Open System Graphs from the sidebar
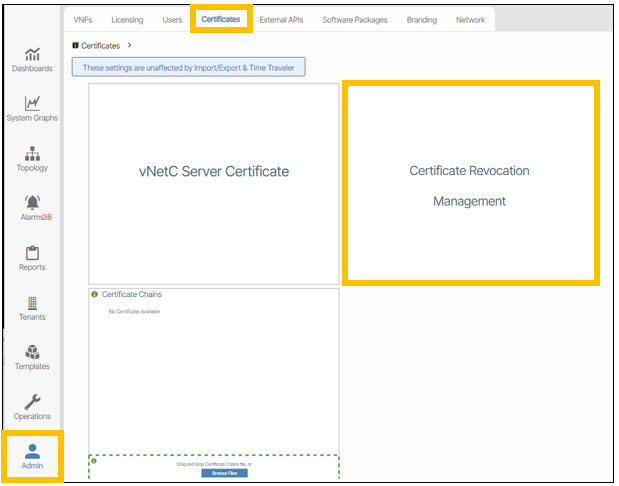Screen dimensions: 619x486 pos(32,108)
